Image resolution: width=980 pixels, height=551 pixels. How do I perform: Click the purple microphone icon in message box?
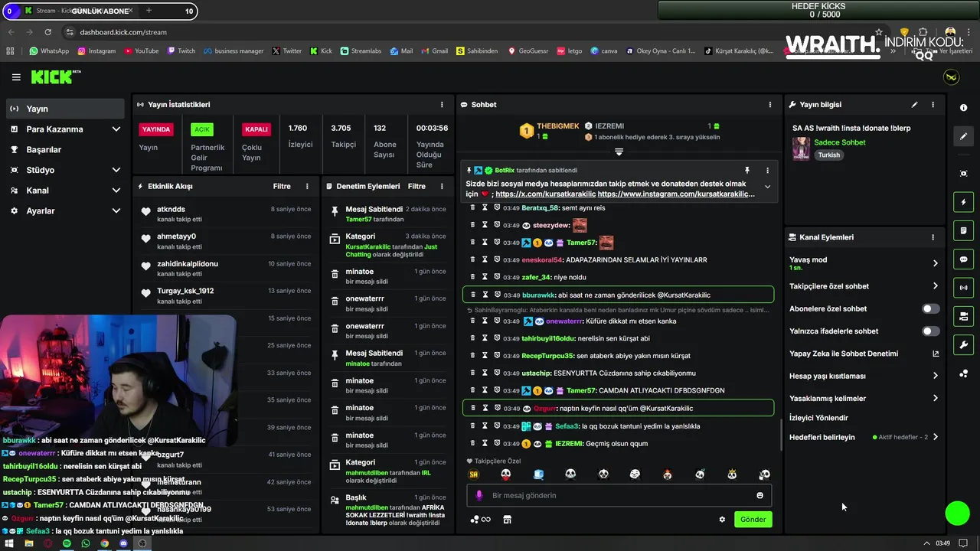479,495
